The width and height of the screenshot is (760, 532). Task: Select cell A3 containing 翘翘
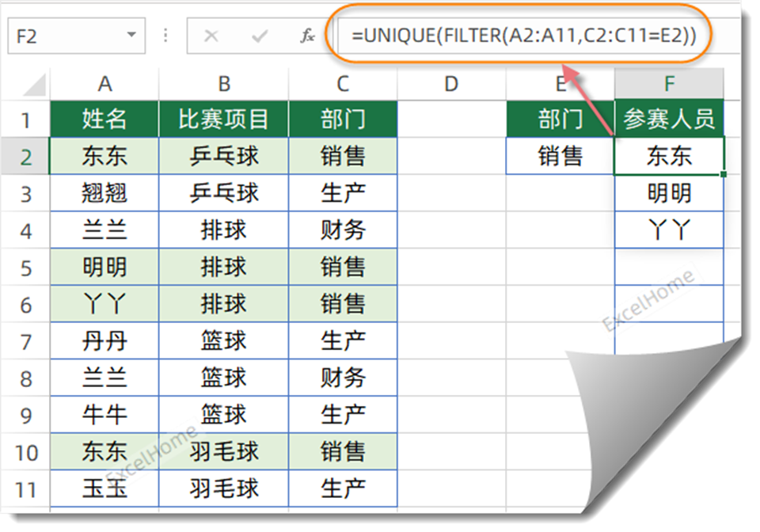pyautogui.click(x=104, y=193)
